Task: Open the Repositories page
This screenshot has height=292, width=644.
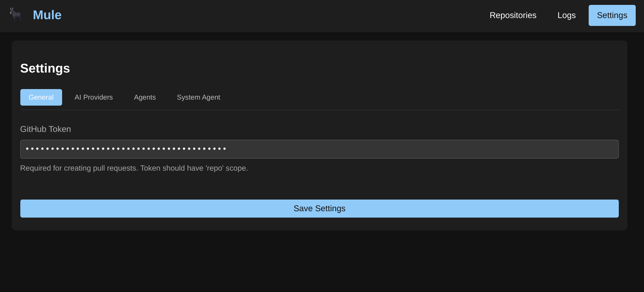Action: (x=513, y=15)
